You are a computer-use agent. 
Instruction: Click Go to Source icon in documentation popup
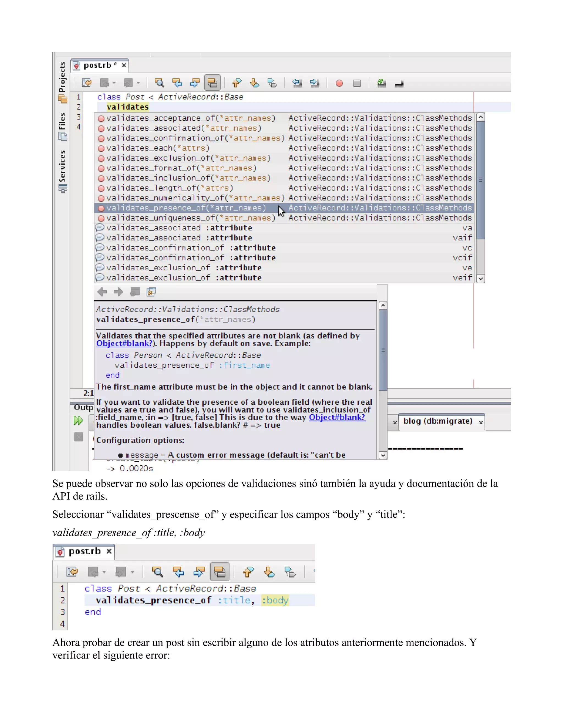click(x=151, y=292)
